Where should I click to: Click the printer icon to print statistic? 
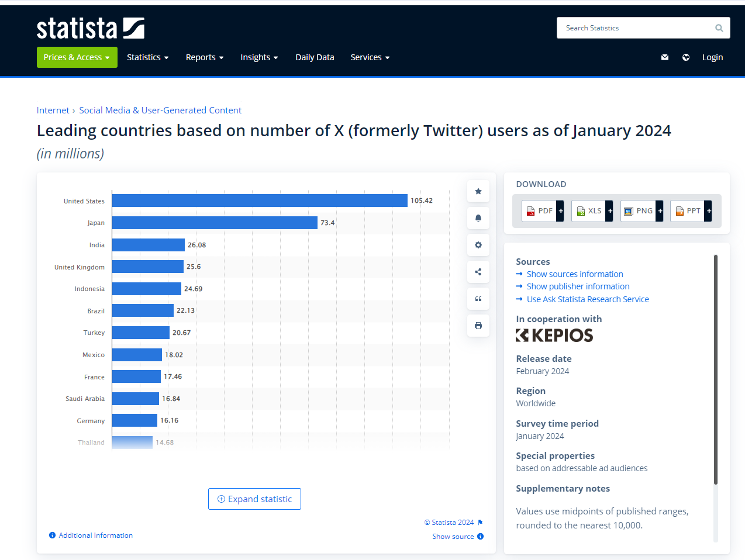pos(478,326)
